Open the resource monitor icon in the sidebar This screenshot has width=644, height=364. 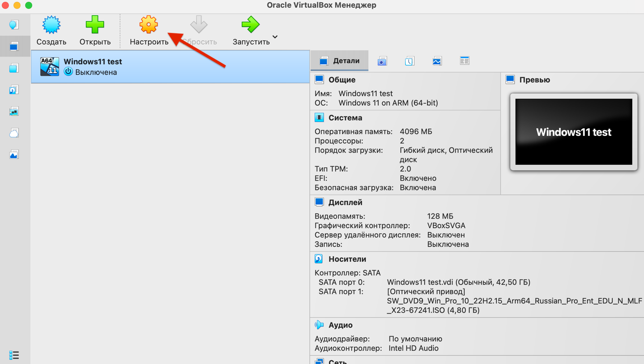[14, 155]
